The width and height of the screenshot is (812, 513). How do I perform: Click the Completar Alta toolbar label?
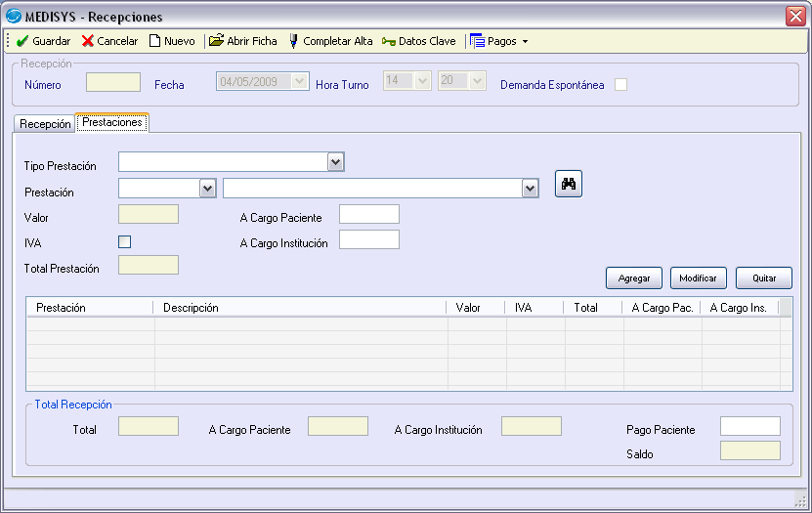tap(338, 41)
